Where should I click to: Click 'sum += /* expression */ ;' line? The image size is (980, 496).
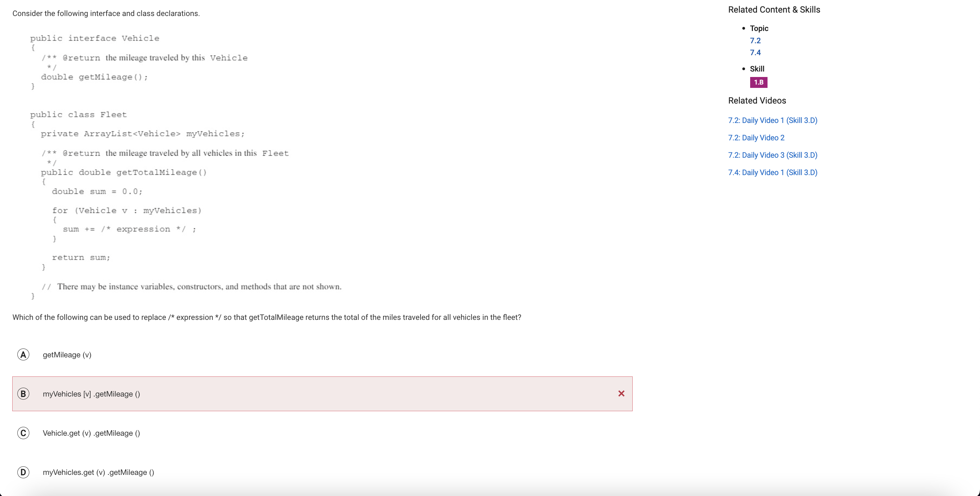click(x=129, y=229)
